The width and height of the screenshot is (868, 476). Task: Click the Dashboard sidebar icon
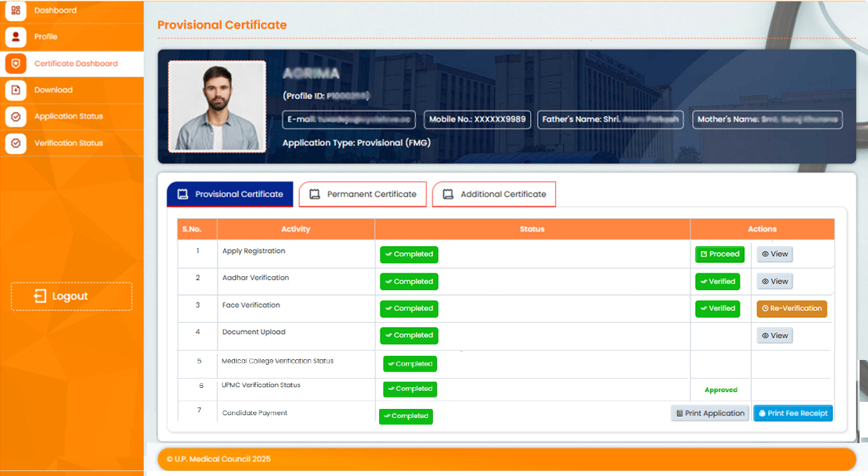15,10
